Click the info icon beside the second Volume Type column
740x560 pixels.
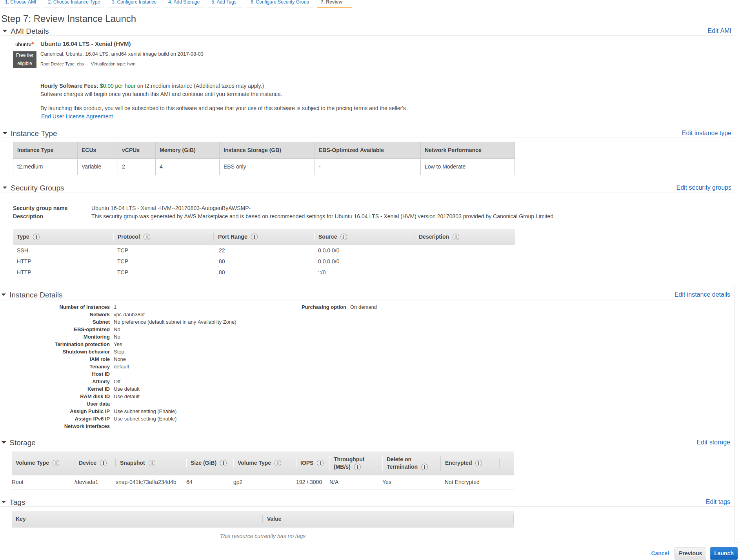click(x=278, y=463)
